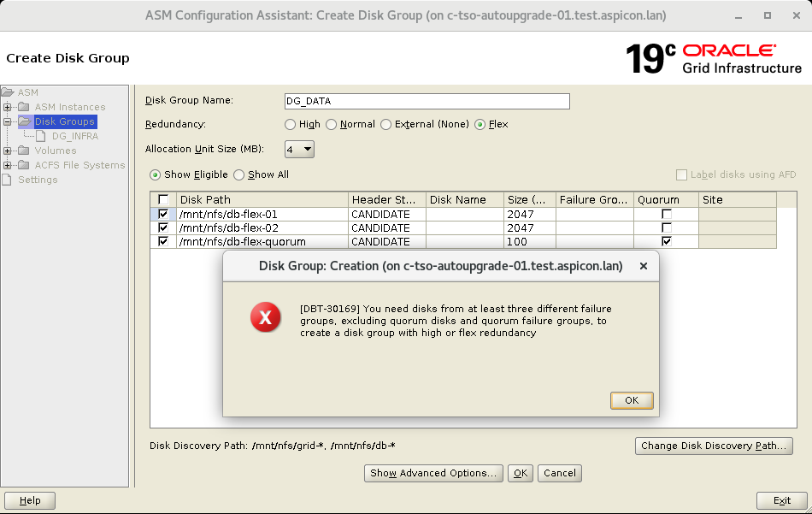Click the Exit button
The width and height of the screenshot is (812, 514).
pos(782,500)
